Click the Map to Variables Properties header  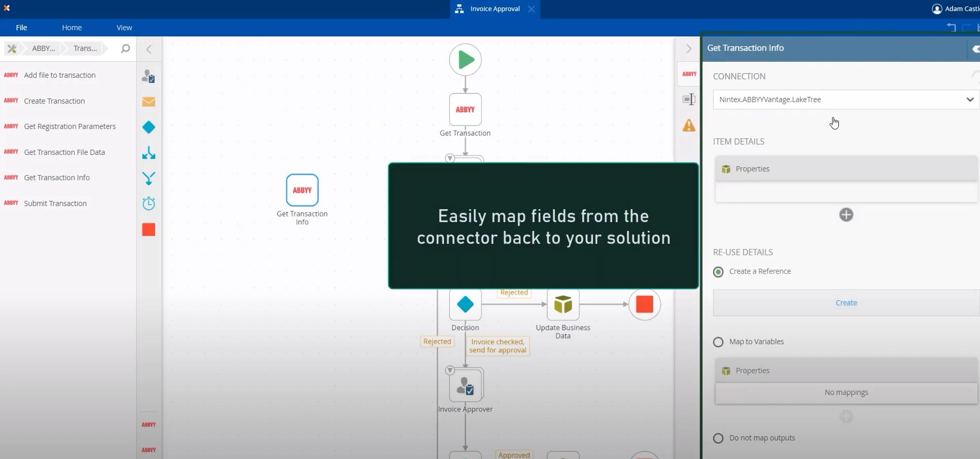coord(846,371)
